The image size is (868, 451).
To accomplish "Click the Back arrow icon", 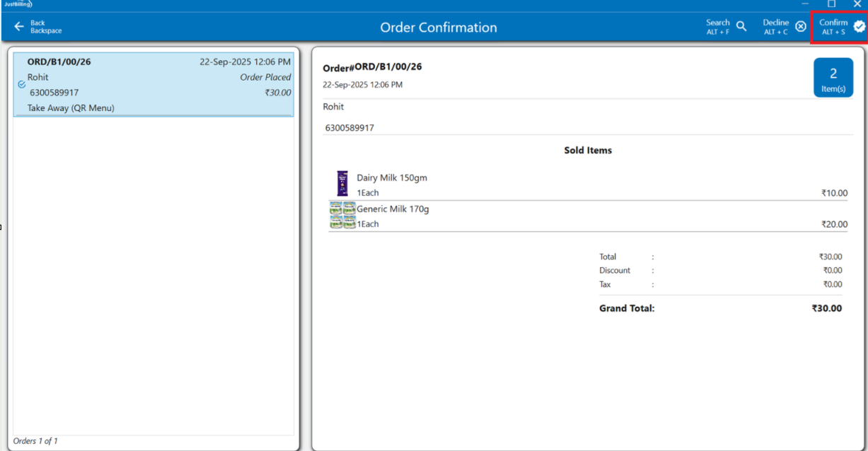I will pyautogui.click(x=19, y=27).
